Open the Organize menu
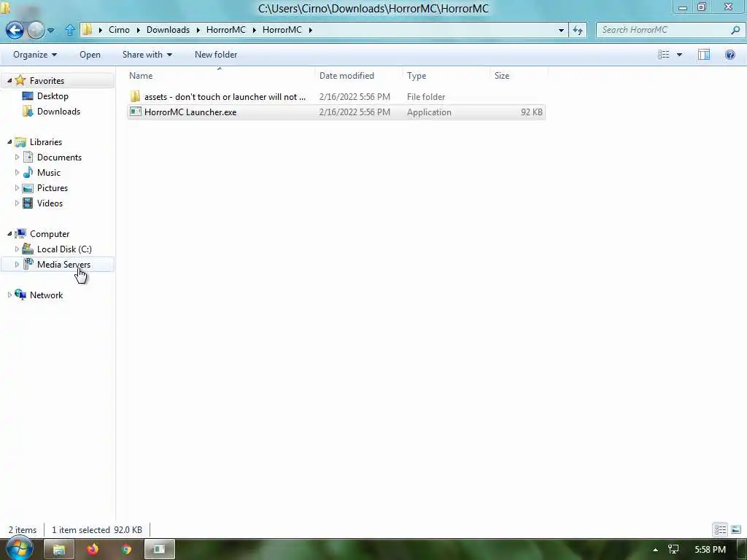747x560 pixels. pos(35,55)
